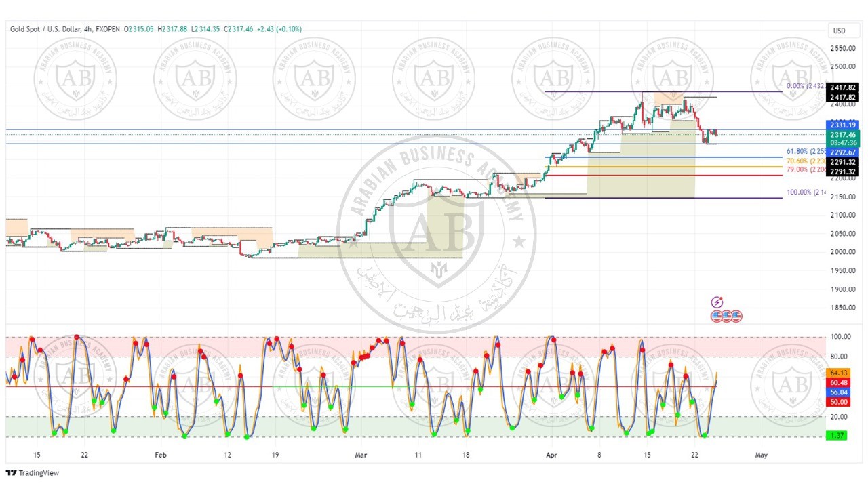Click the lightning bolt news event icon
Screen dimensions: 868x488
point(717,302)
